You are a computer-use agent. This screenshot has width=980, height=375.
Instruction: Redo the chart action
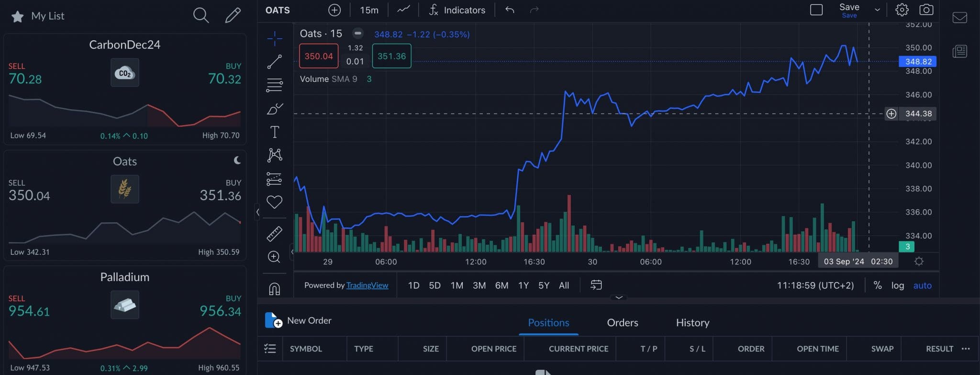point(535,10)
